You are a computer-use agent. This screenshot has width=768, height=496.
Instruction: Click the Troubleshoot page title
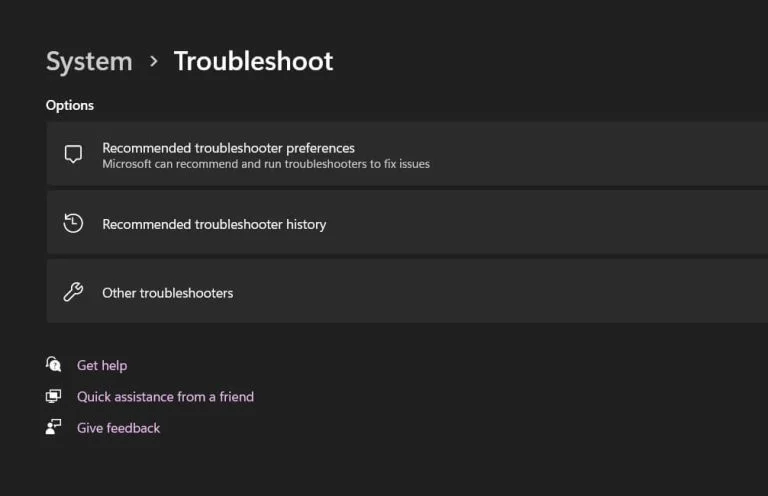[253, 61]
